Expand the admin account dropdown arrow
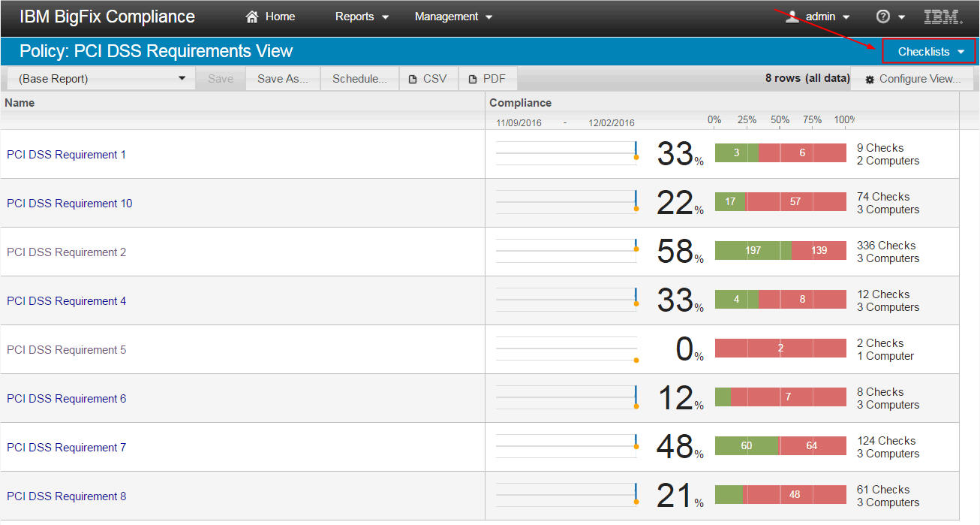Screen dimensions: 980x525 (846, 17)
